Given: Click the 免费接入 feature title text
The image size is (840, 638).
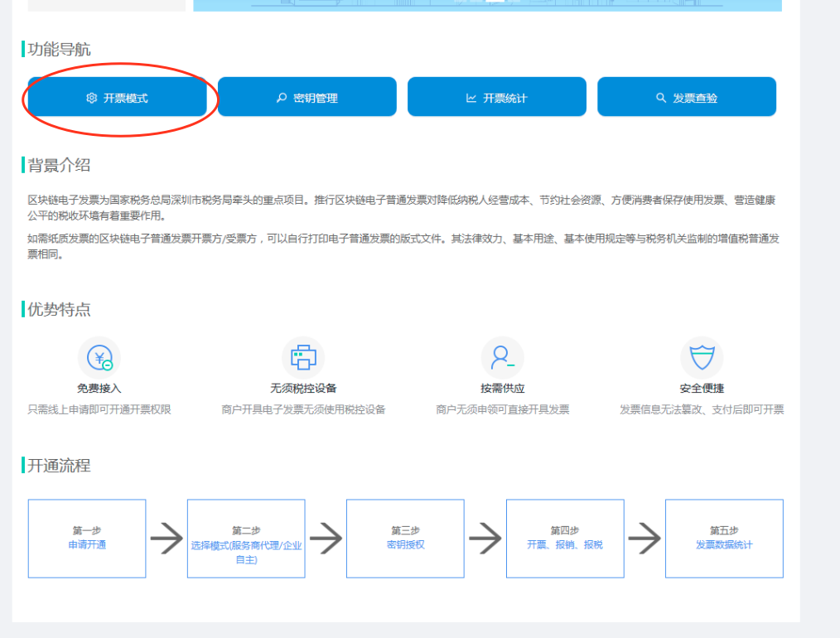Looking at the screenshot, I should coord(99,389).
